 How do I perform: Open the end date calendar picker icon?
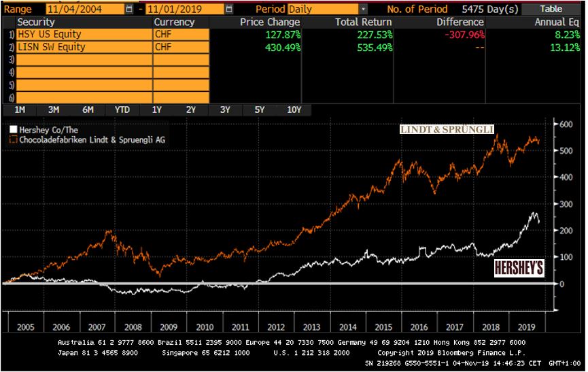pyautogui.click(x=229, y=9)
